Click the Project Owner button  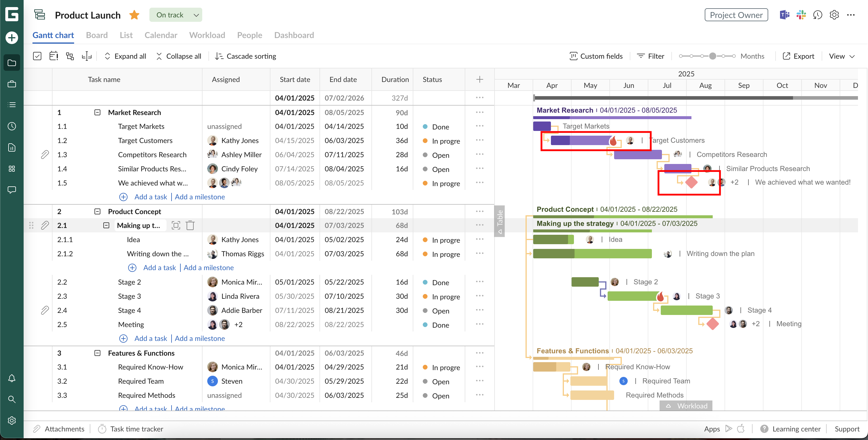736,15
